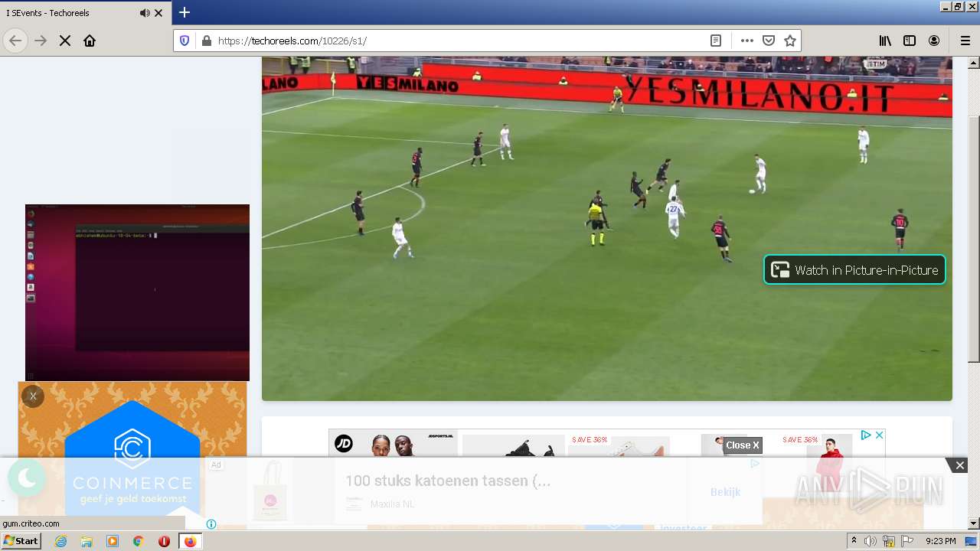This screenshot has width=980, height=551.
Task: Open system volume tray icon
Action: click(x=871, y=541)
